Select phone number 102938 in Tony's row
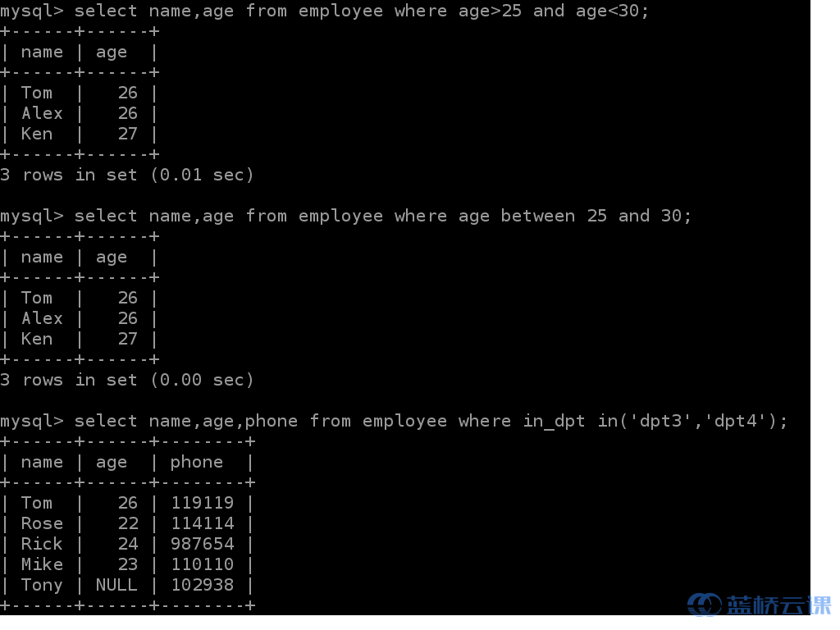The image size is (840, 630). [x=202, y=585]
